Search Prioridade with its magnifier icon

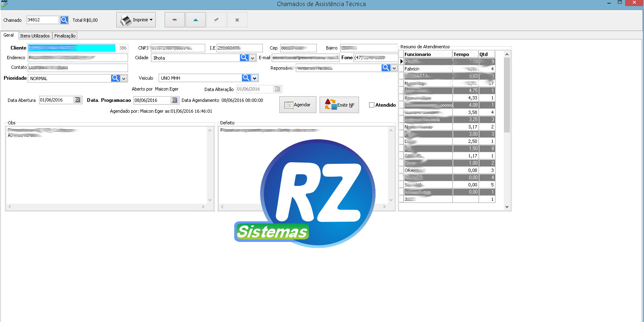click(116, 78)
